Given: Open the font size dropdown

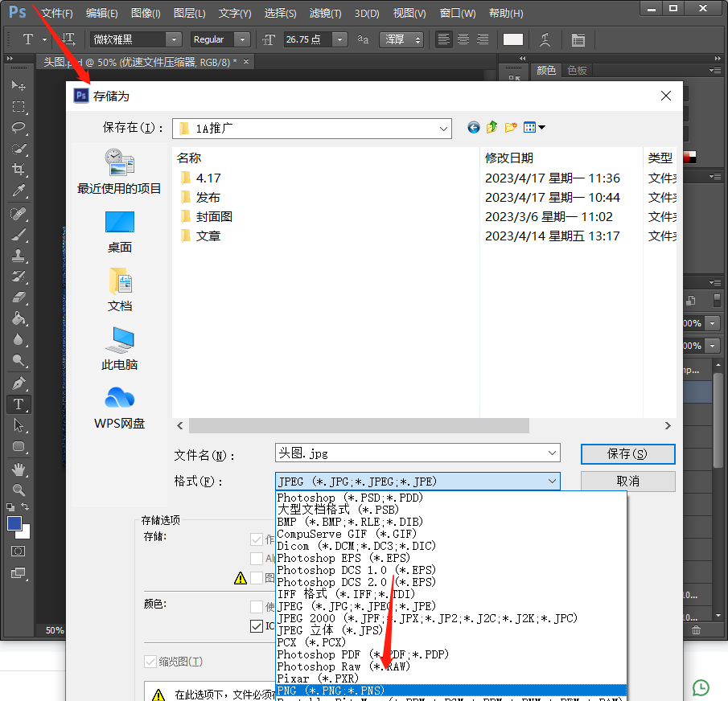Looking at the screenshot, I should pos(339,39).
